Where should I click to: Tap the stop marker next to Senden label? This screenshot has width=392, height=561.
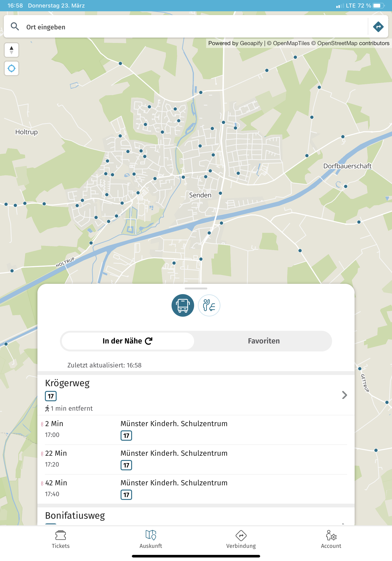(x=220, y=193)
